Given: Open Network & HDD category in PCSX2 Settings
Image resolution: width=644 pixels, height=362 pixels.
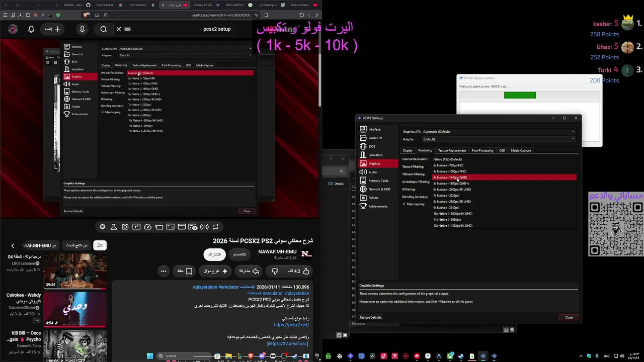Looking at the screenshot, I should 378,189.
